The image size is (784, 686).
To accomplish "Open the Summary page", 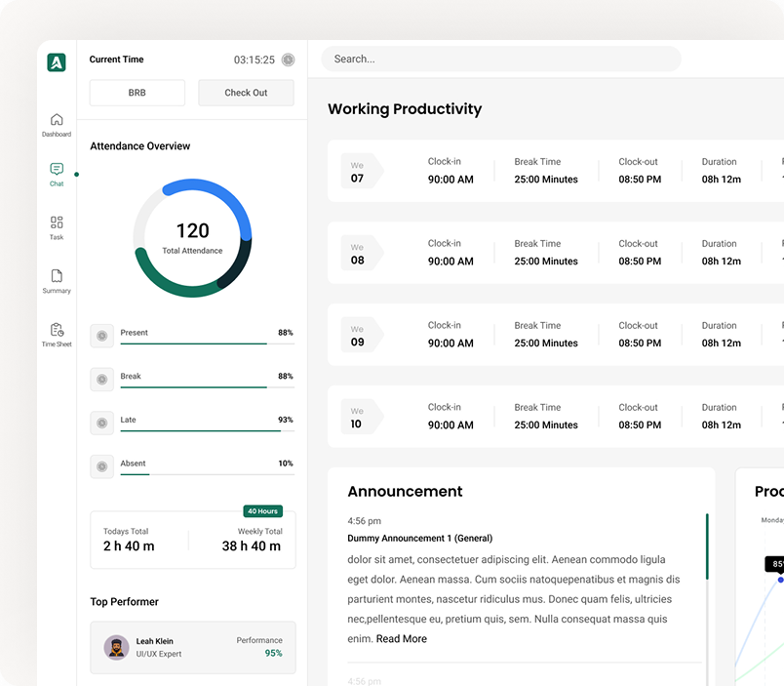I will [x=57, y=281].
